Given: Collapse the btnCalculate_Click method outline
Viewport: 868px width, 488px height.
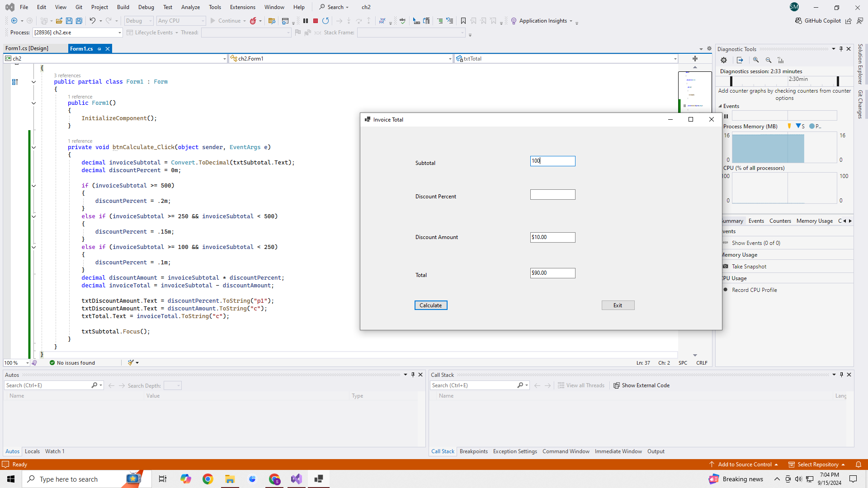Looking at the screenshot, I should click(x=33, y=147).
